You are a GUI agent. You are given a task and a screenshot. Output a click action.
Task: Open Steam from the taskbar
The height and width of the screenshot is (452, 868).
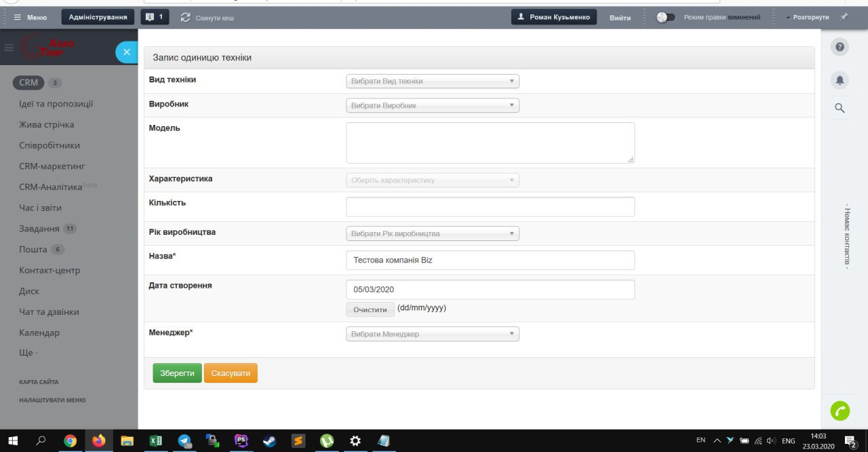coord(270,441)
